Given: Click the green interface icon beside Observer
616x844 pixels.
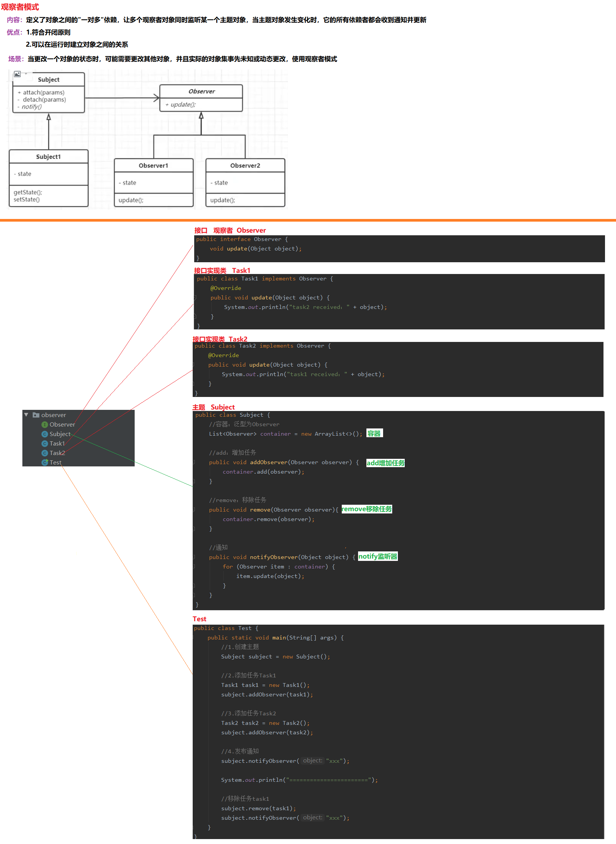Looking at the screenshot, I should 45,425.
